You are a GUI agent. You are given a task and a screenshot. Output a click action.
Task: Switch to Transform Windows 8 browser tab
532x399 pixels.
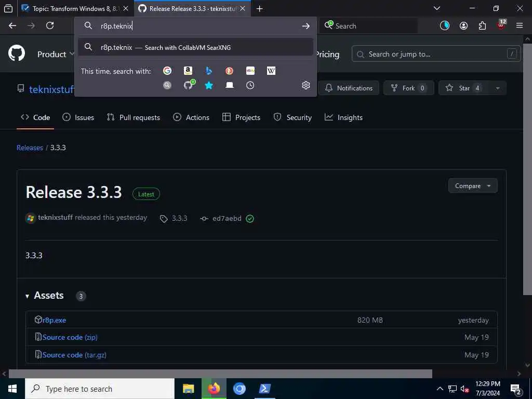tap(70, 8)
